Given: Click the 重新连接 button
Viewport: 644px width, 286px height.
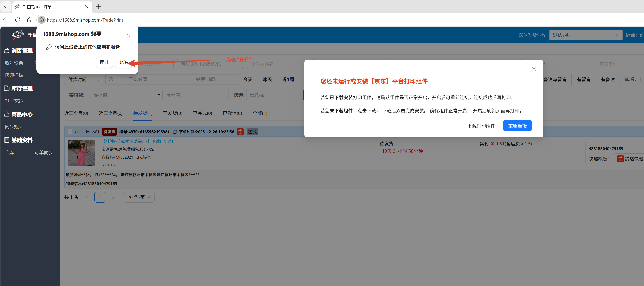Looking at the screenshot, I should [517, 126].
